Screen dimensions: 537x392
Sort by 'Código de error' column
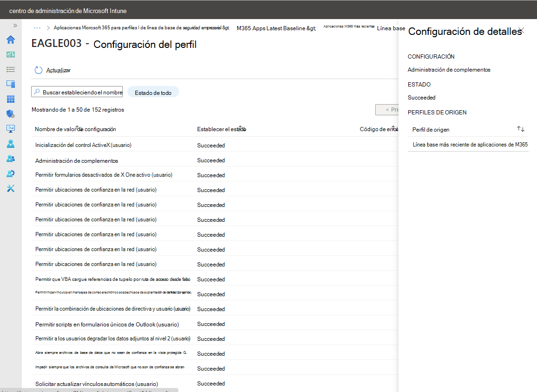tap(379, 129)
